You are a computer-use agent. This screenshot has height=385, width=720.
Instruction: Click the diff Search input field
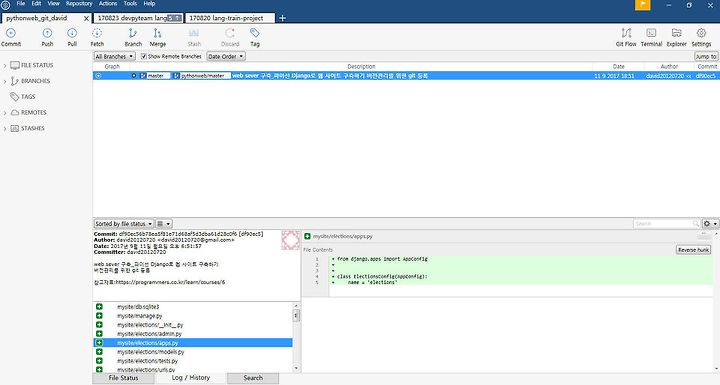click(x=666, y=224)
